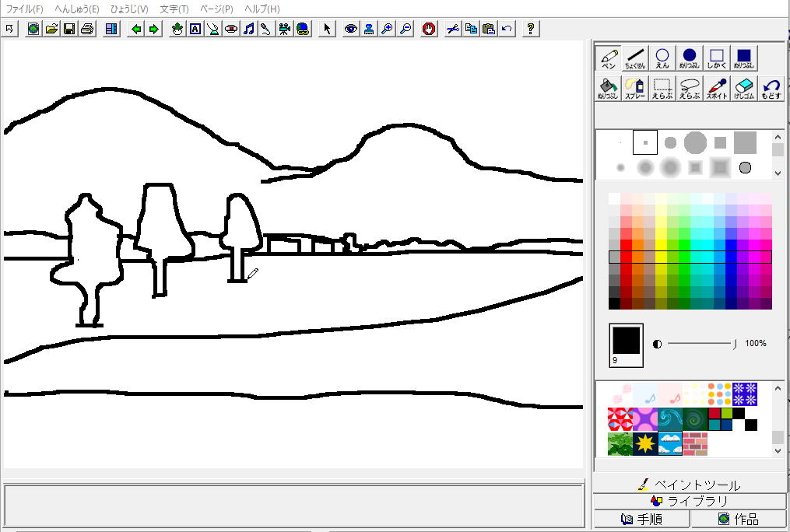Open the ファイル(F) menu

(25, 9)
